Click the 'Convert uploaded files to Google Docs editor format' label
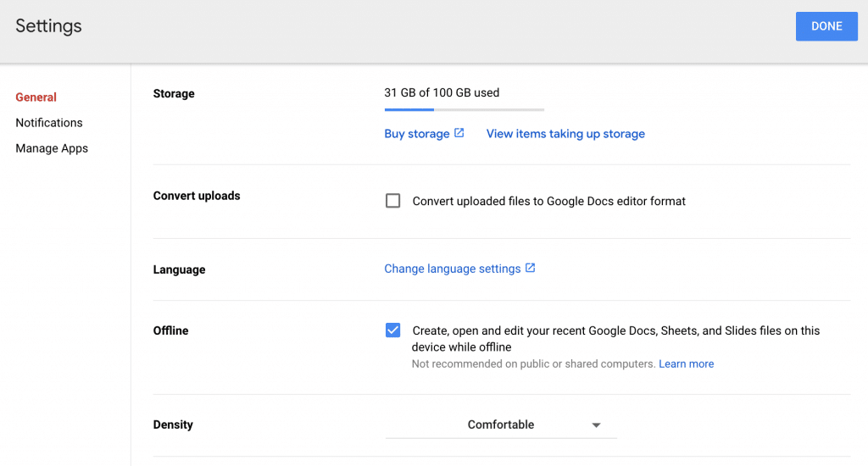868x466 pixels. (548, 202)
